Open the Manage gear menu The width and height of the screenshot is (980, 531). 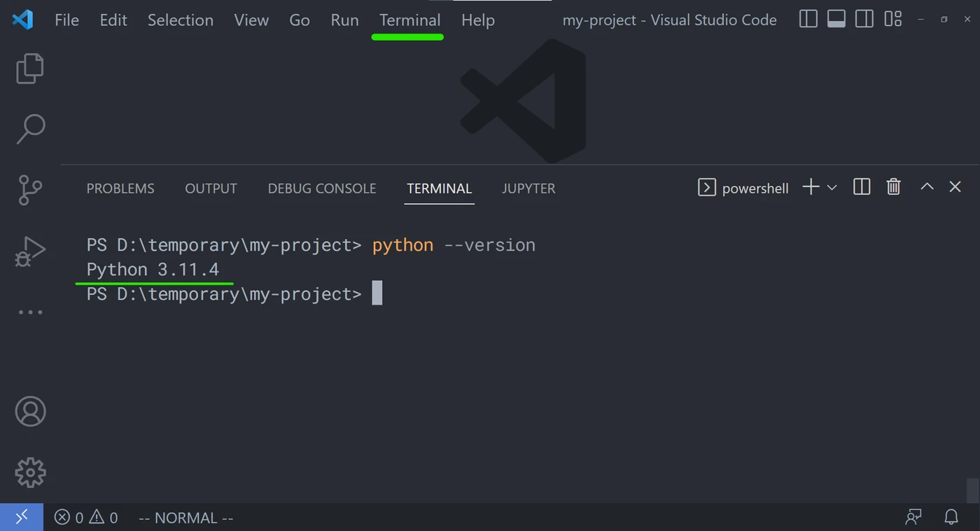(30, 473)
